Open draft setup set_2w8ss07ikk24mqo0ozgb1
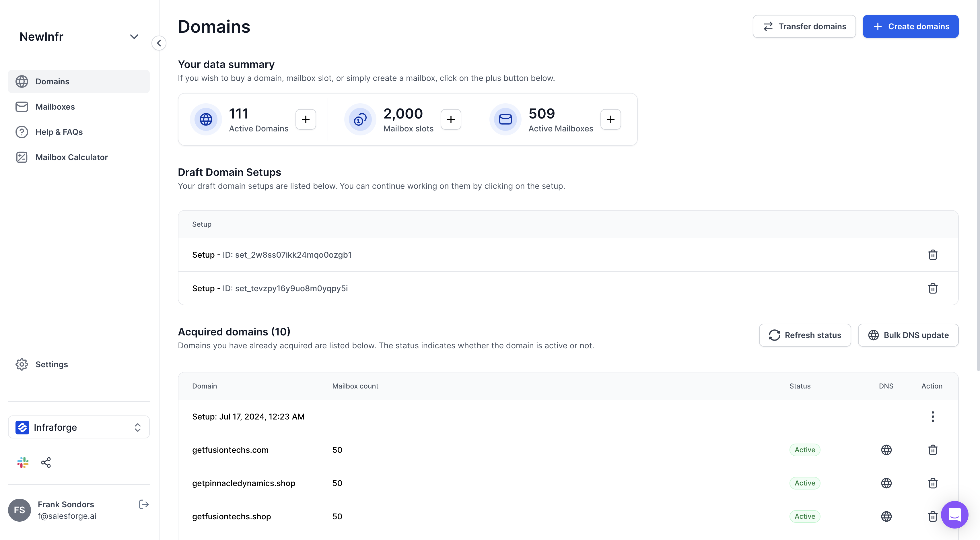 568,255
